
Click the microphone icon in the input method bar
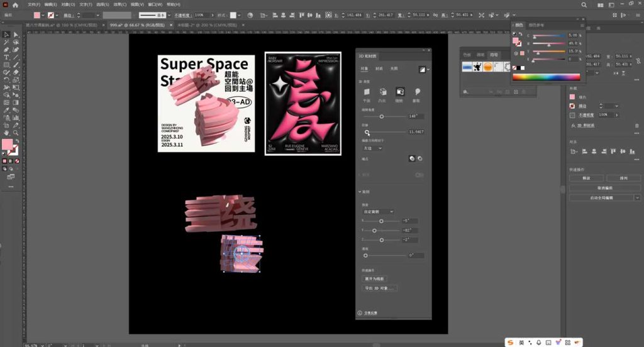539,342
